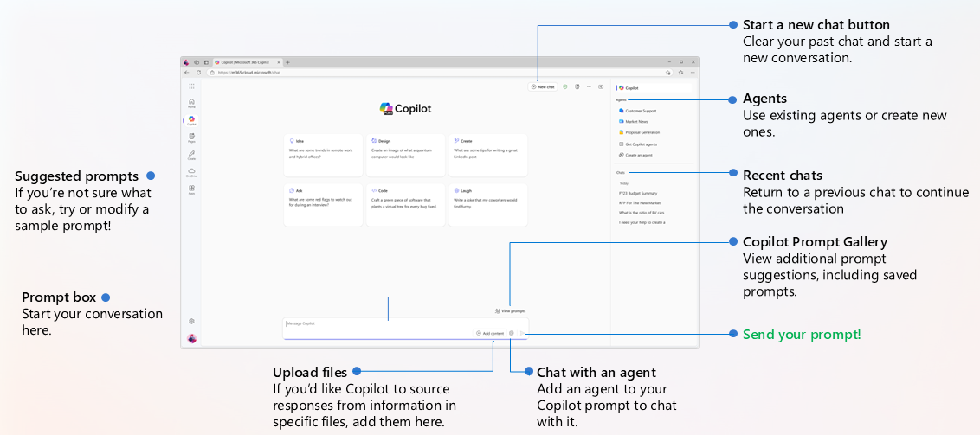The height and width of the screenshot is (435, 980).
Task: Open the app launcher grid icon
Action: (x=191, y=86)
